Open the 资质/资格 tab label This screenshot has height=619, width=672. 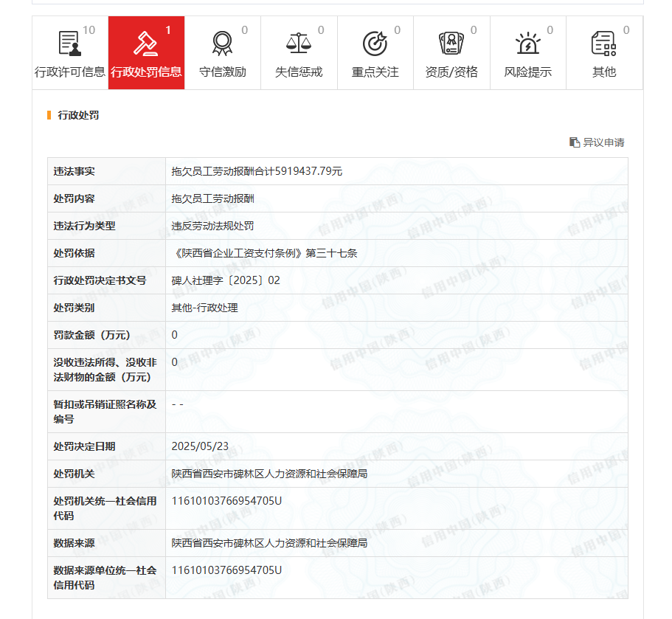pos(451,72)
